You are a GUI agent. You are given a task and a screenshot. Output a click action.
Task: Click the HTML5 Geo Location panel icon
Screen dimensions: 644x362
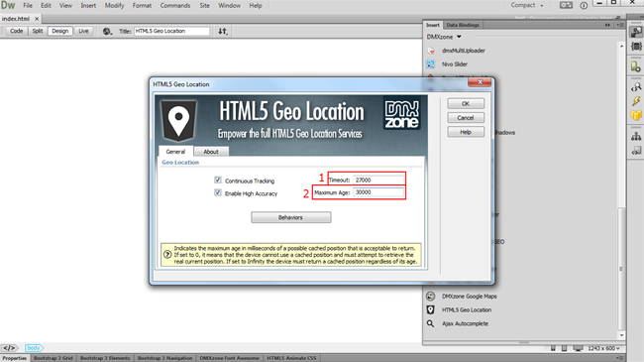coord(430,309)
